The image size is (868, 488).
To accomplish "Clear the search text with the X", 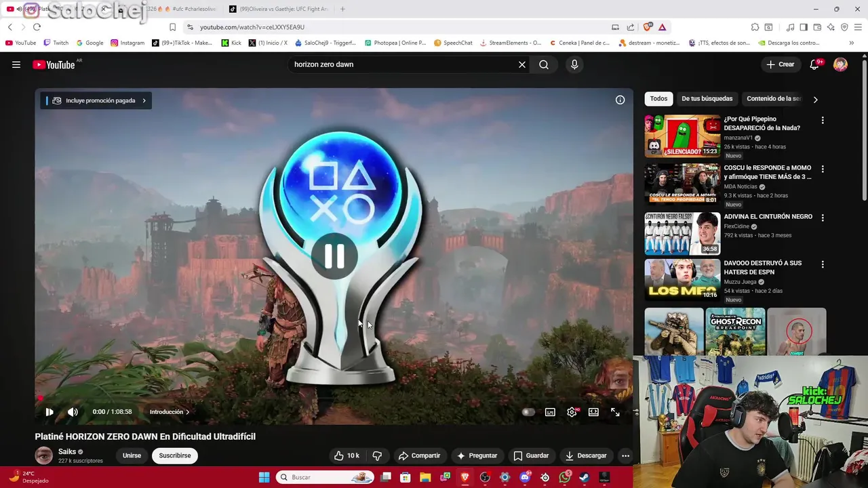I will click(522, 64).
